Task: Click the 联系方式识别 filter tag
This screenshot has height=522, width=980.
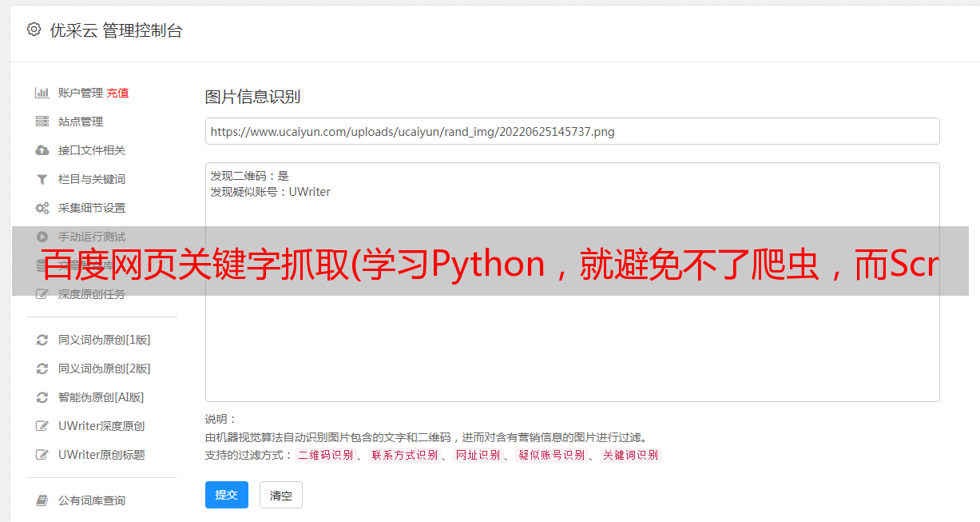Action: pos(404,455)
